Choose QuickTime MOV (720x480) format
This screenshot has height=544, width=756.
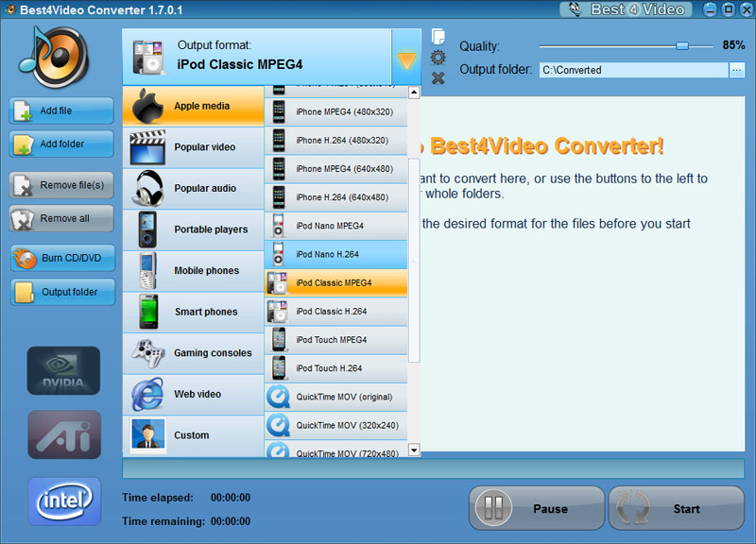pos(336,449)
